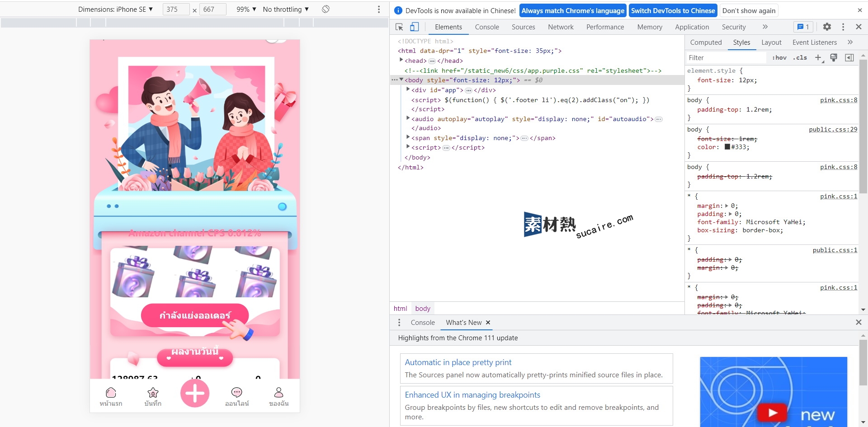Collapse the body element node
The image size is (868, 427).
pos(401,80)
